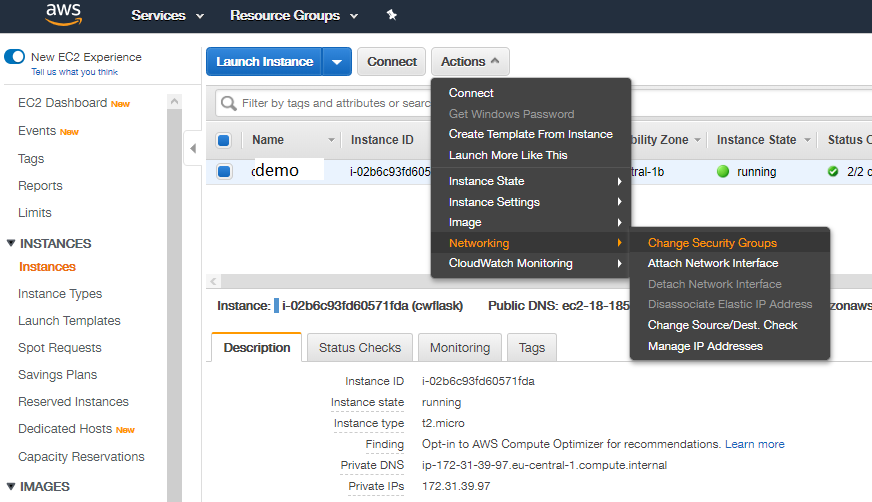Open Capacity Reservations in sidebar
This screenshot has height=502, width=872.
pyautogui.click(x=81, y=456)
